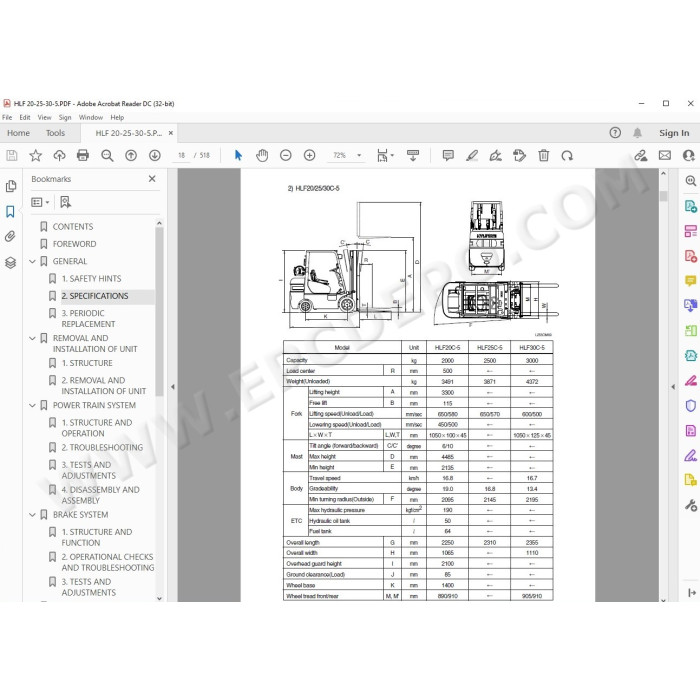Screen dimensions: 700x700
Task: Collapse the GENERAL bookmark group
Action: (32, 261)
